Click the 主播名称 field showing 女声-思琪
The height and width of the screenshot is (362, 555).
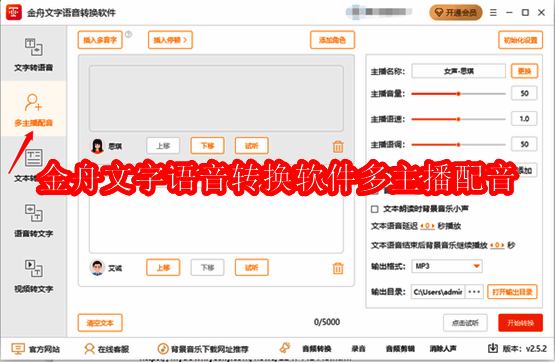459,71
